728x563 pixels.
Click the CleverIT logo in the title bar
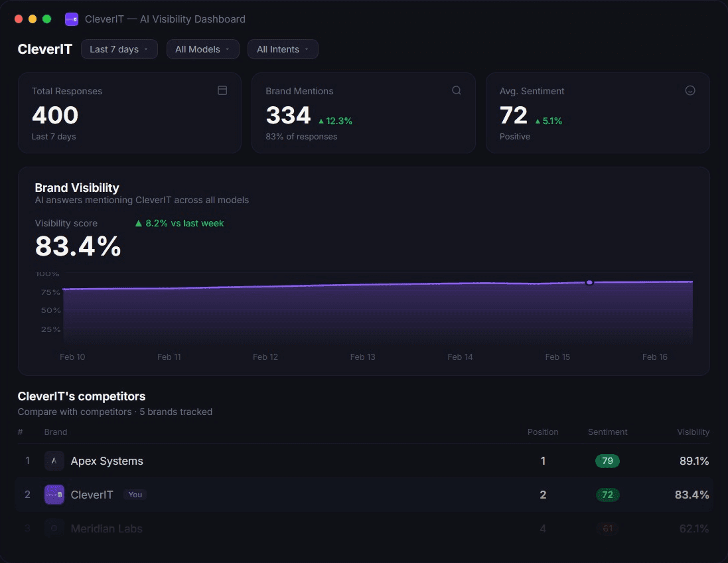[x=71, y=19]
